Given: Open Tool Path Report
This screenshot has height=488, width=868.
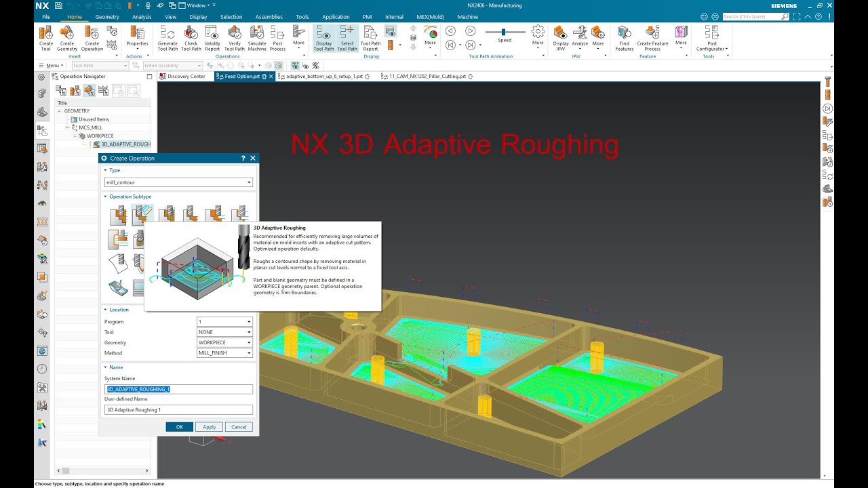Looking at the screenshot, I should point(370,38).
